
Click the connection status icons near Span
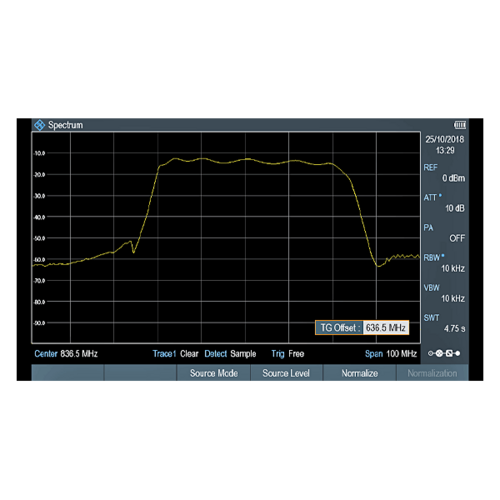tap(444, 353)
